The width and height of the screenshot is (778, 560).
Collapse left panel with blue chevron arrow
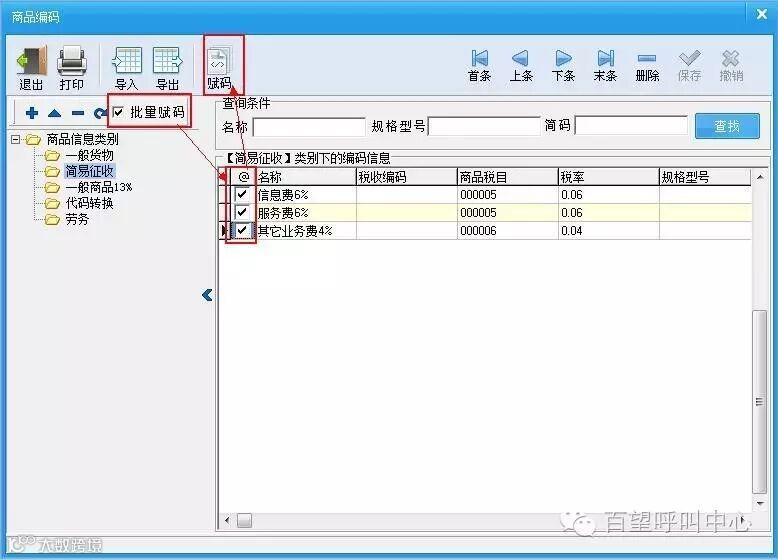tap(207, 296)
